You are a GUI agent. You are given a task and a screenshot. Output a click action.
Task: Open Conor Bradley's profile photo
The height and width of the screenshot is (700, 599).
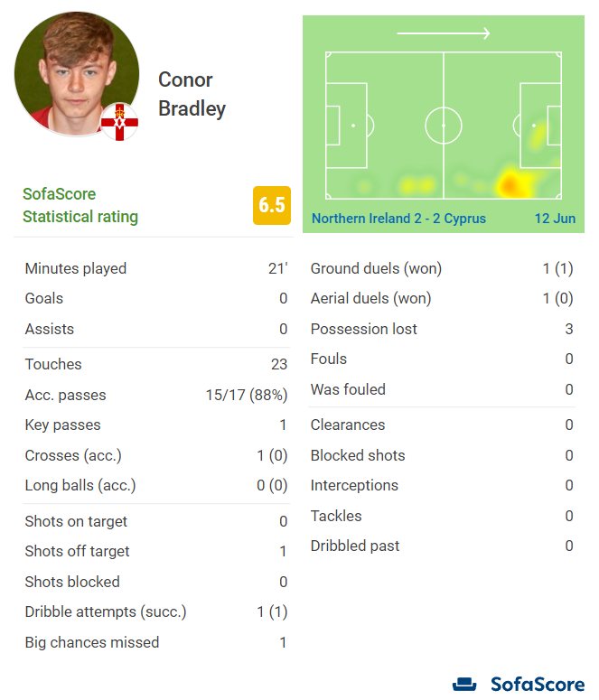(77, 74)
